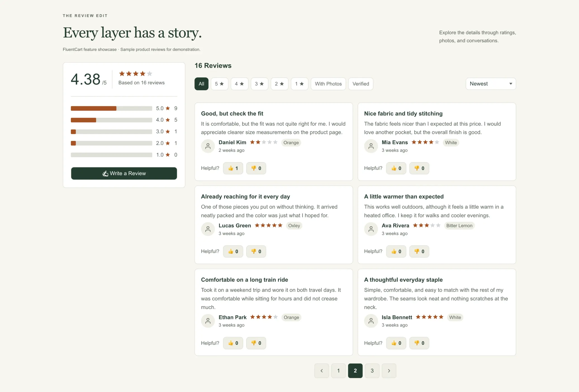
Task: Click the 5.0 star rating bar
Action: (x=111, y=108)
